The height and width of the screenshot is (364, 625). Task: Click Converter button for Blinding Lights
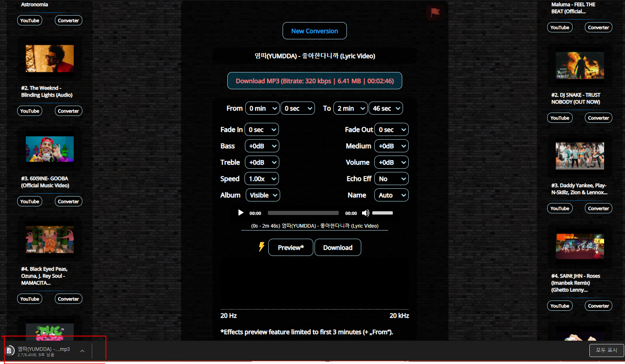click(68, 111)
